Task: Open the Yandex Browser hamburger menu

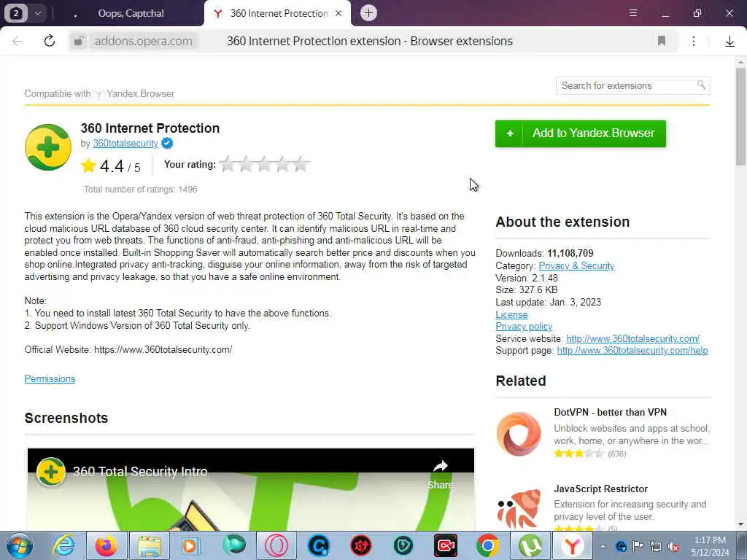Action: [633, 13]
